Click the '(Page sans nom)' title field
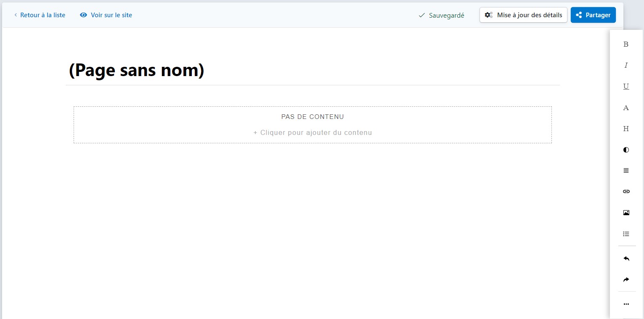Image resolution: width=644 pixels, height=319 pixels. (x=136, y=70)
